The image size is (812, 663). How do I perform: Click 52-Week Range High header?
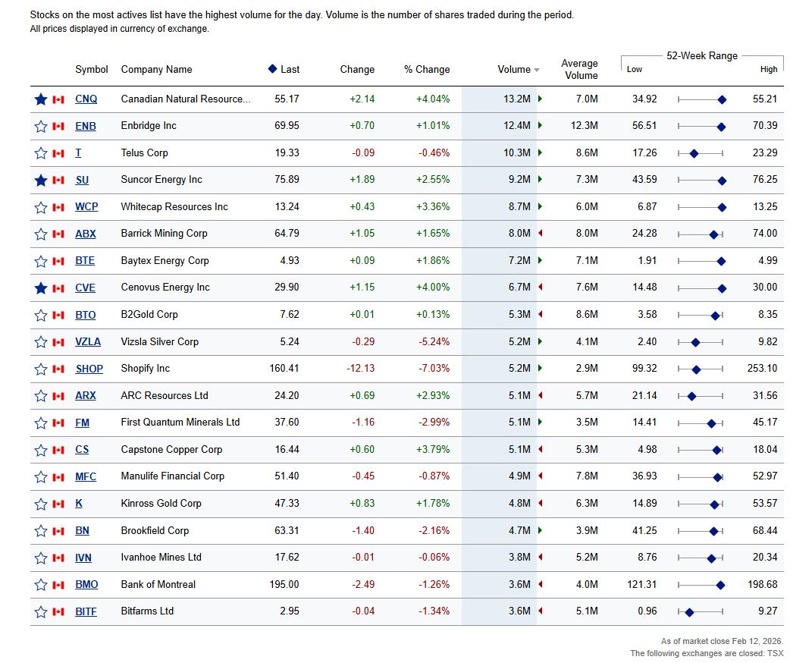[769, 69]
